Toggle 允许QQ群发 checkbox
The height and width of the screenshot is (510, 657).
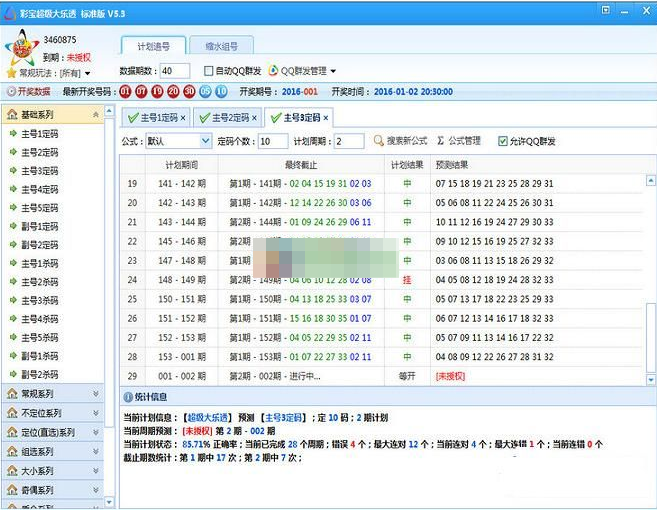503,141
